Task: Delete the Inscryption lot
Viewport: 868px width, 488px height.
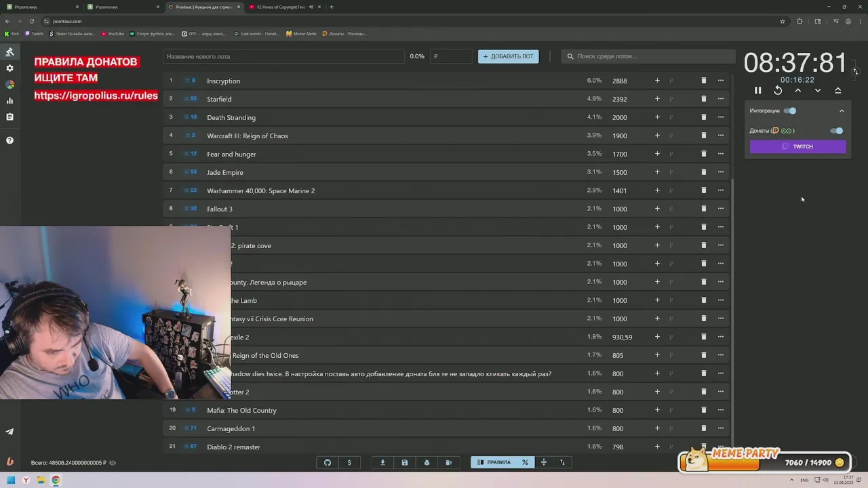Action: click(703, 81)
